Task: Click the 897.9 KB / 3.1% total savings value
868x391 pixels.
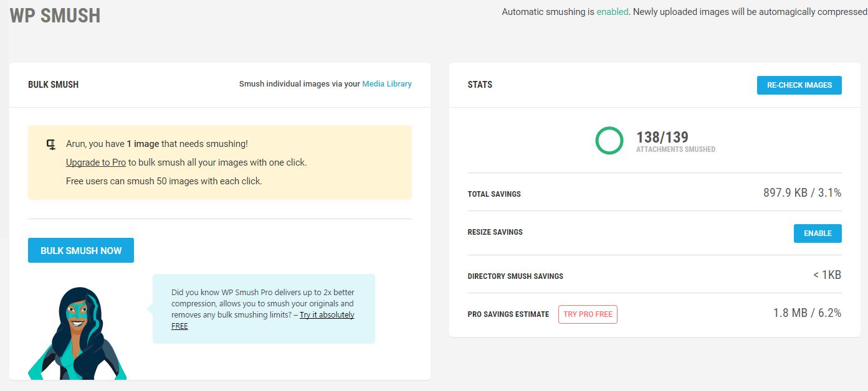Action: [802, 193]
